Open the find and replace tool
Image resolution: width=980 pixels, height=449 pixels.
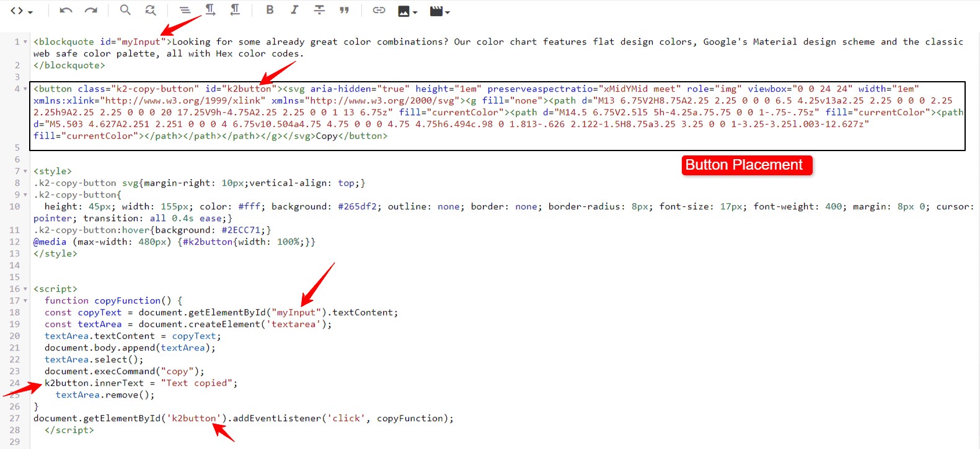(x=151, y=10)
